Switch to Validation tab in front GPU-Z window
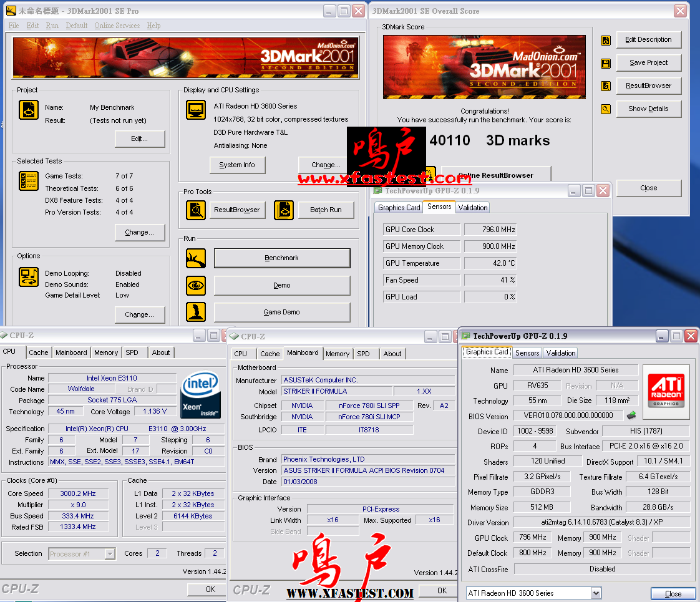The height and width of the screenshot is (602, 700). pyautogui.click(x=561, y=353)
